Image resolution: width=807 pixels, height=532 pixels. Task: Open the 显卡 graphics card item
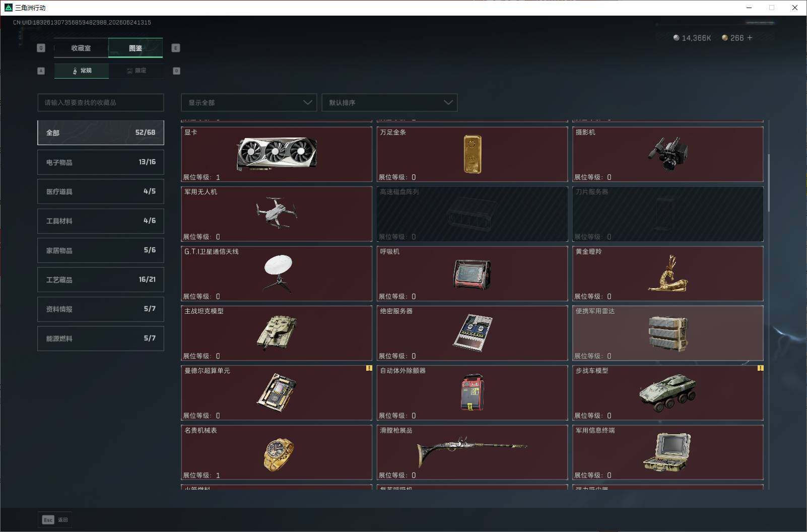point(277,154)
